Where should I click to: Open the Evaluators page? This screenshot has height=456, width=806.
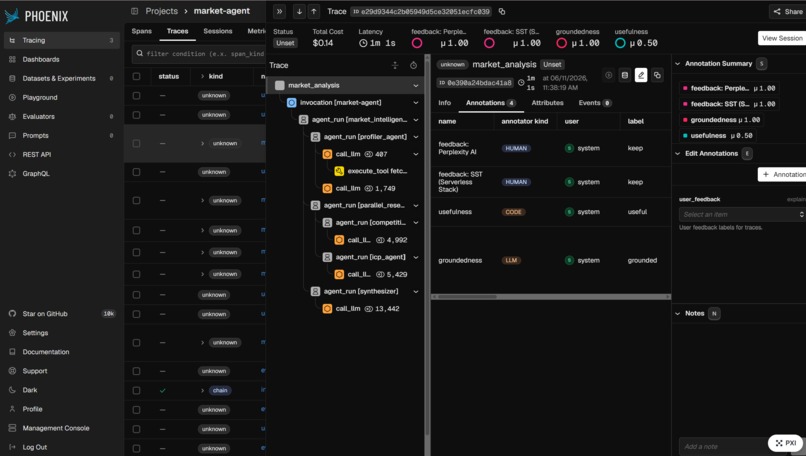62,116
